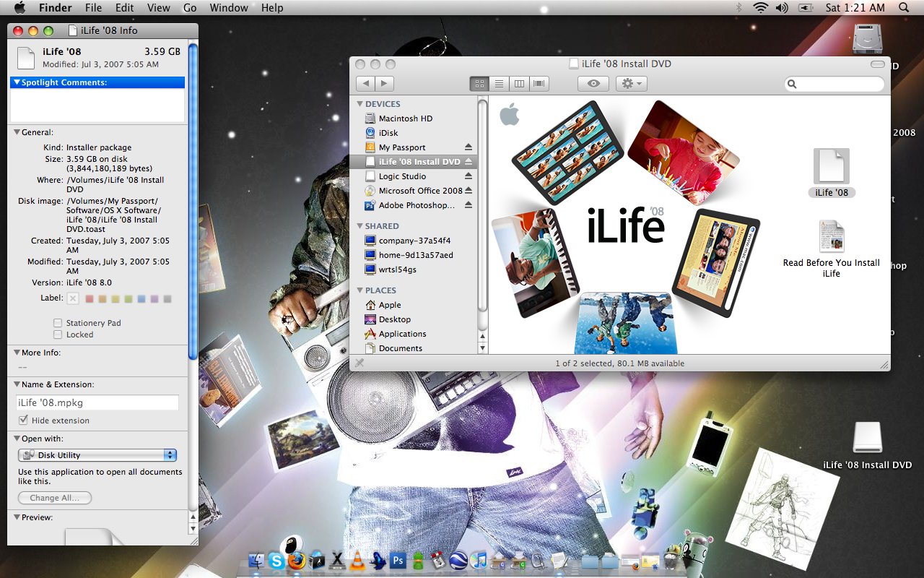Click the Wi-Fi status icon

tap(760, 7)
